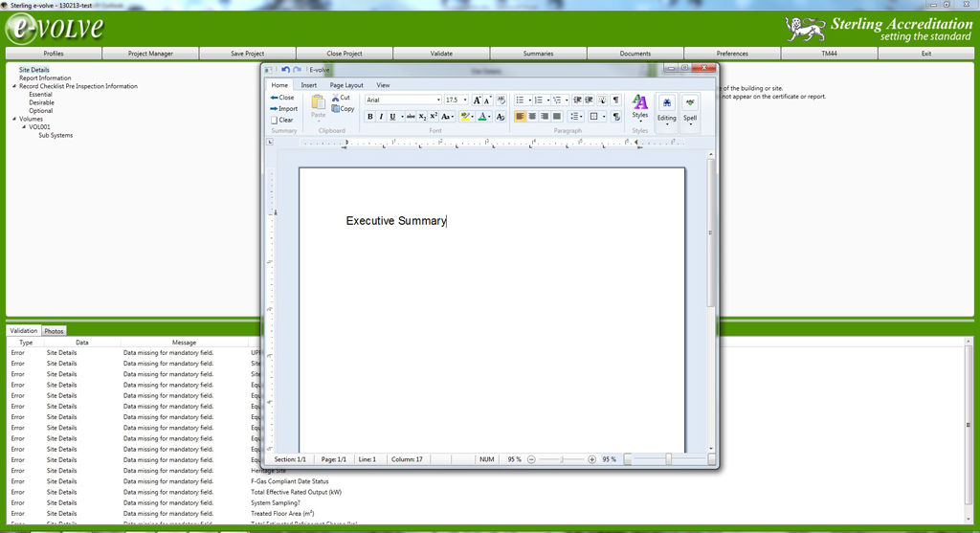Tick the Clear checkbox in Summary group

(274, 120)
